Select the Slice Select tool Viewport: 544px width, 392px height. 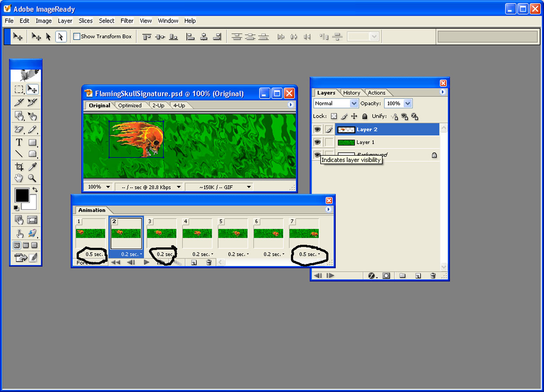click(32, 103)
